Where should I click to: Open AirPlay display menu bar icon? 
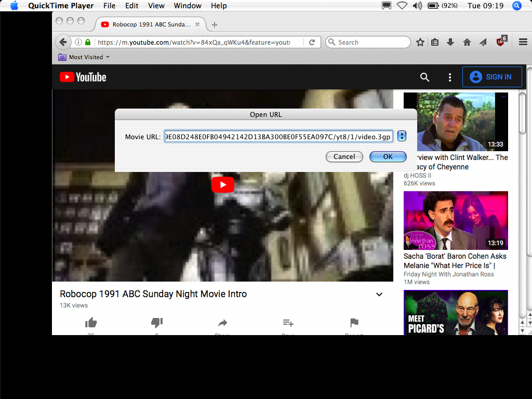(387, 6)
